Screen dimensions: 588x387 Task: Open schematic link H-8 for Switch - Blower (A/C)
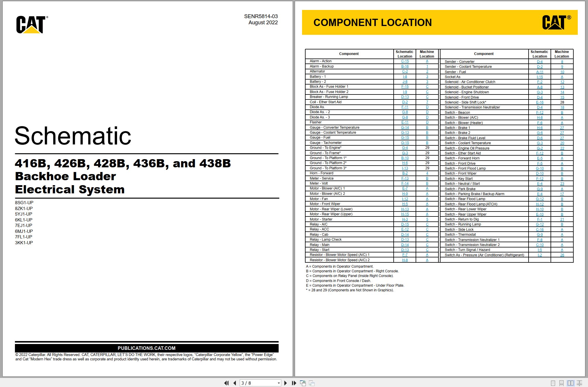[540, 118]
